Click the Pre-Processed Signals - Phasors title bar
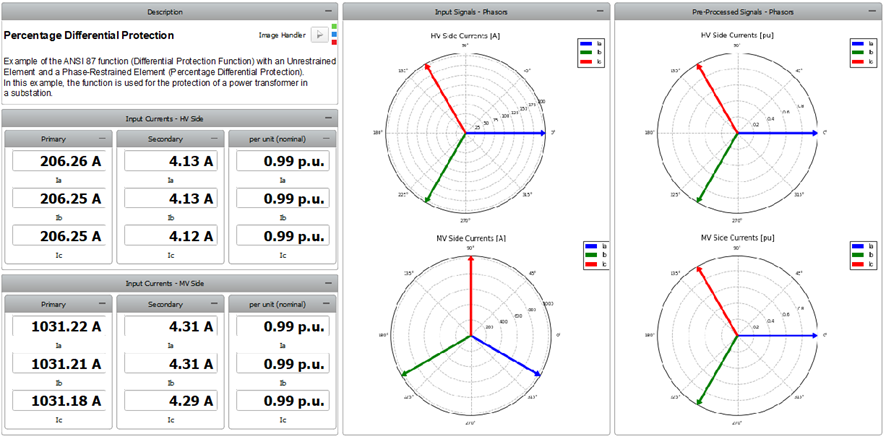This screenshot has width=886, height=439. click(x=746, y=12)
